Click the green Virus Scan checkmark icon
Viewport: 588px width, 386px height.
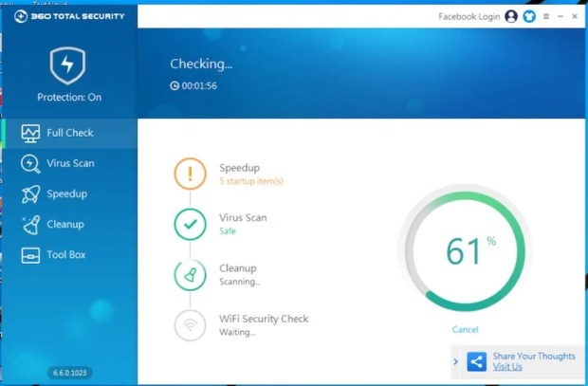pyautogui.click(x=190, y=225)
